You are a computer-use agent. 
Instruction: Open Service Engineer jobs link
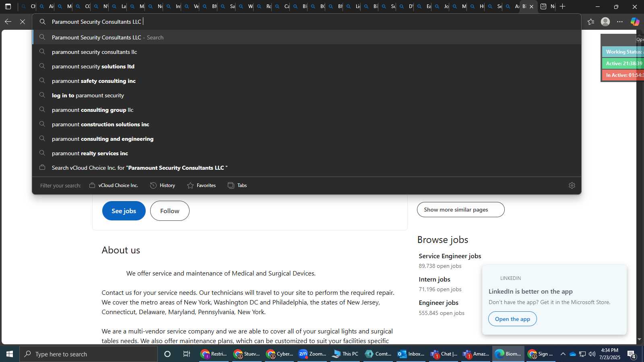coord(450,256)
